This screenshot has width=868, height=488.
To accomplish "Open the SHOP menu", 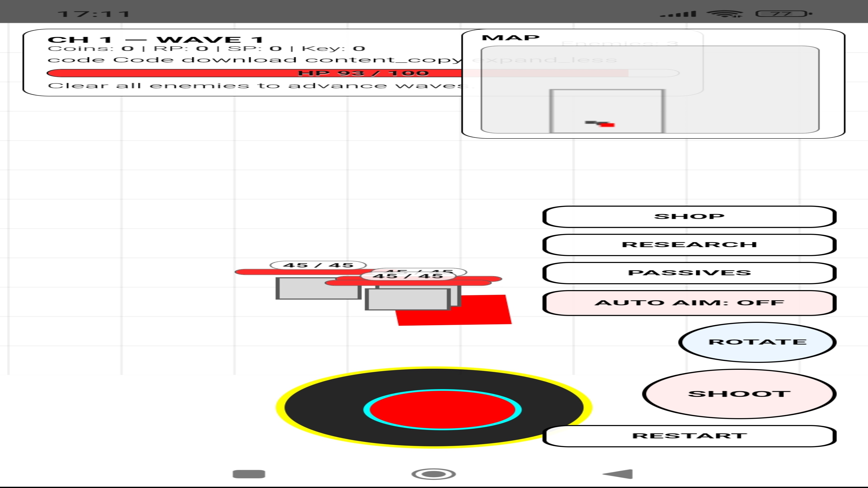I will tap(689, 217).
